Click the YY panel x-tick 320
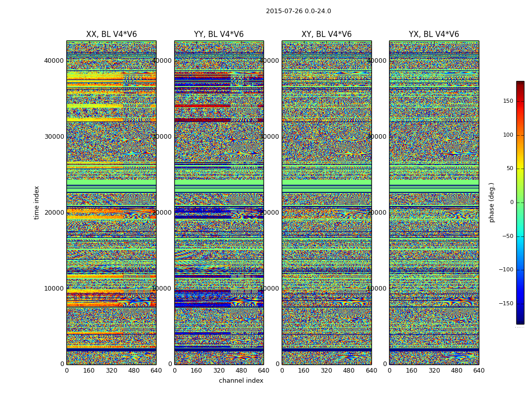This screenshot has width=532, height=405. (219, 371)
